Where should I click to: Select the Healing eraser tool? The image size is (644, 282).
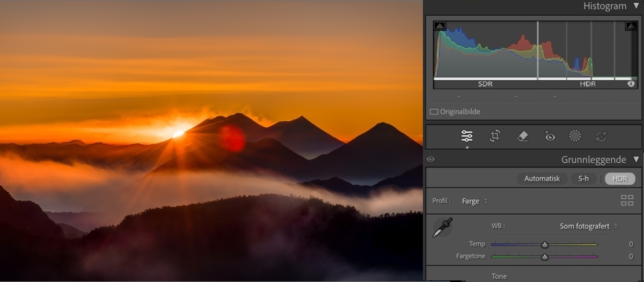point(523,136)
